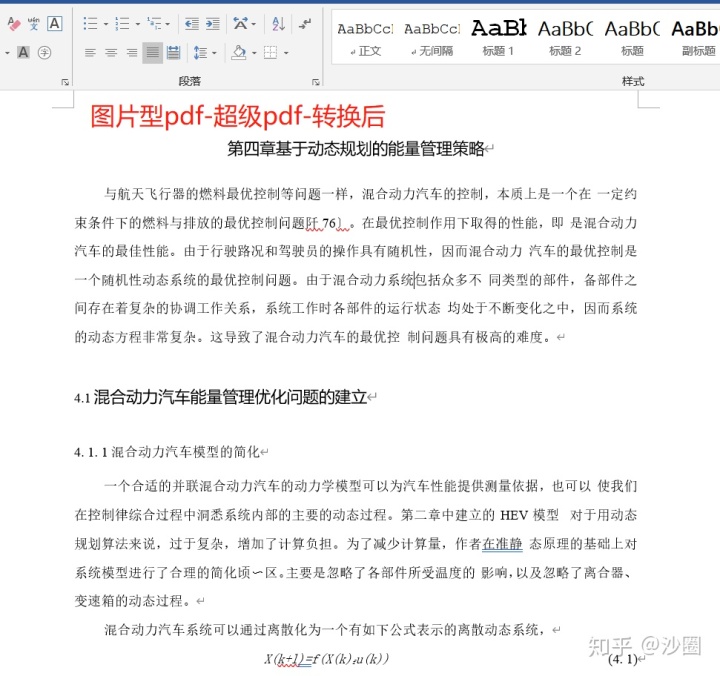Open the Borders dropdown arrow
Image resolution: width=720 pixels, height=676 pixels.
286,53
